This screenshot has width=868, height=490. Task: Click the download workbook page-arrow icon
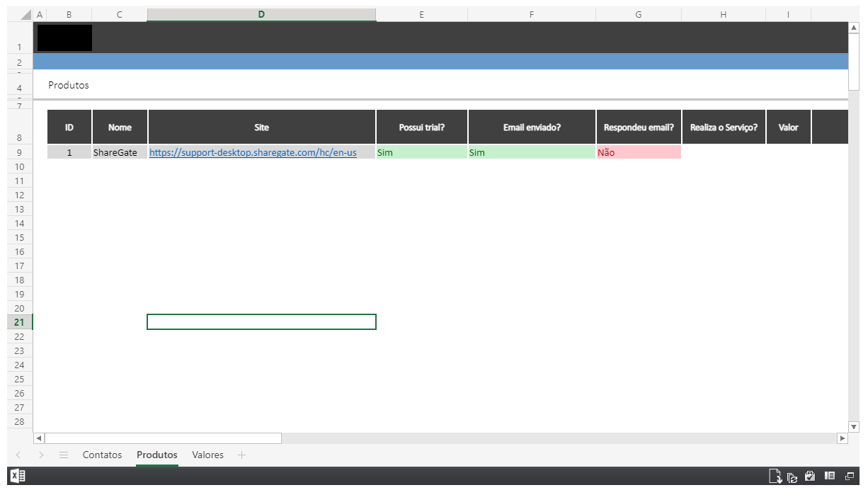click(776, 477)
